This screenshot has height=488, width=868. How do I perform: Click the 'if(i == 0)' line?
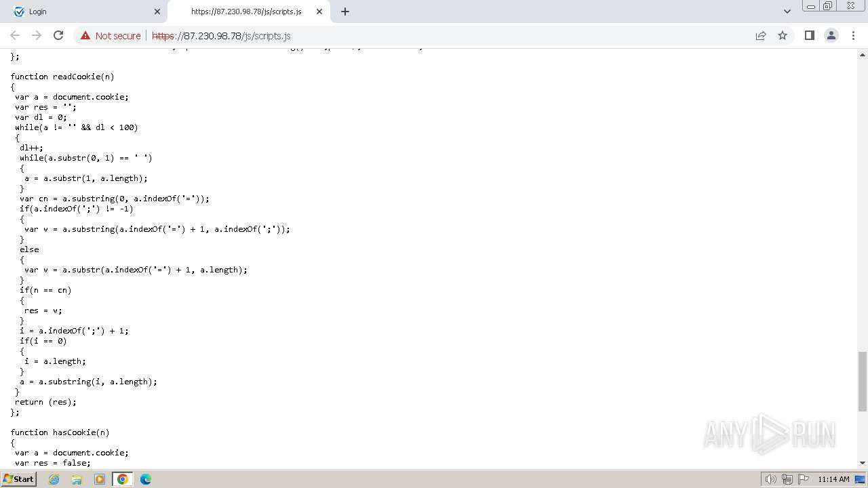point(43,341)
